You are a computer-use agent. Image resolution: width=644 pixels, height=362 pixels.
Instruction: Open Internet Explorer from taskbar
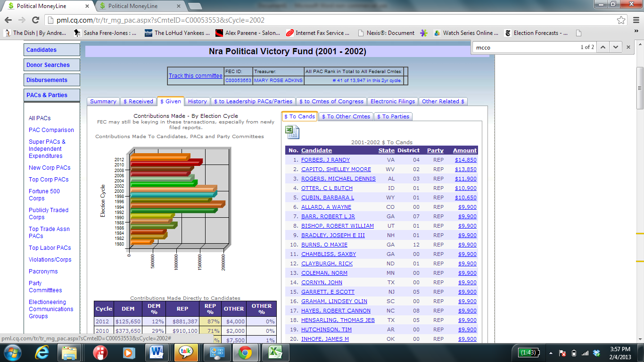coord(42,353)
